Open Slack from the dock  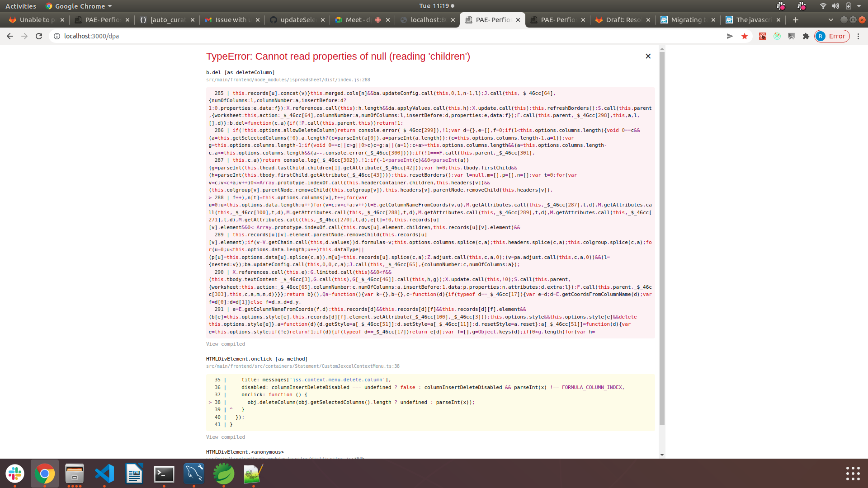pyautogui.click(x=15, y=474)
